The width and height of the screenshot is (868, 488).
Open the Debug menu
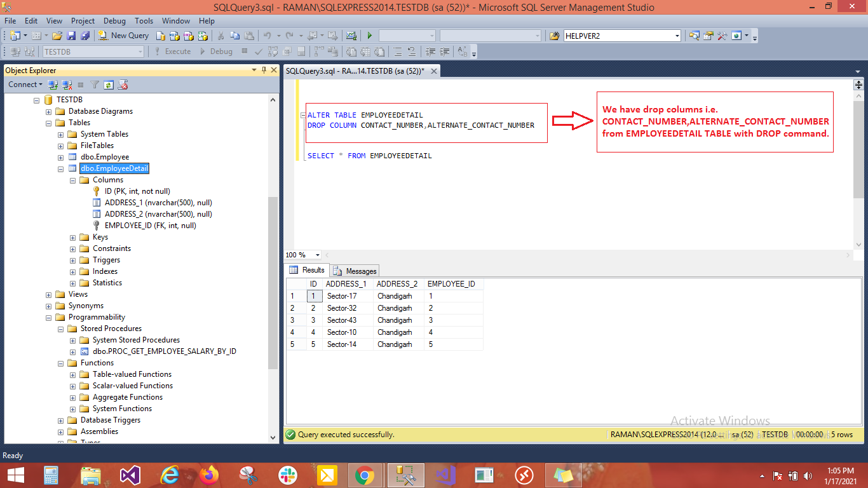point(114,20)
